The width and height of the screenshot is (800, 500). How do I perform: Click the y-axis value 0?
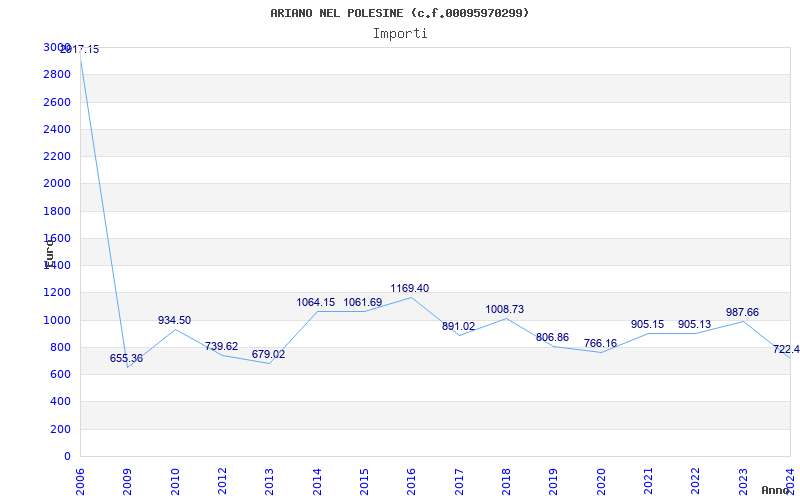pos(67,457)
